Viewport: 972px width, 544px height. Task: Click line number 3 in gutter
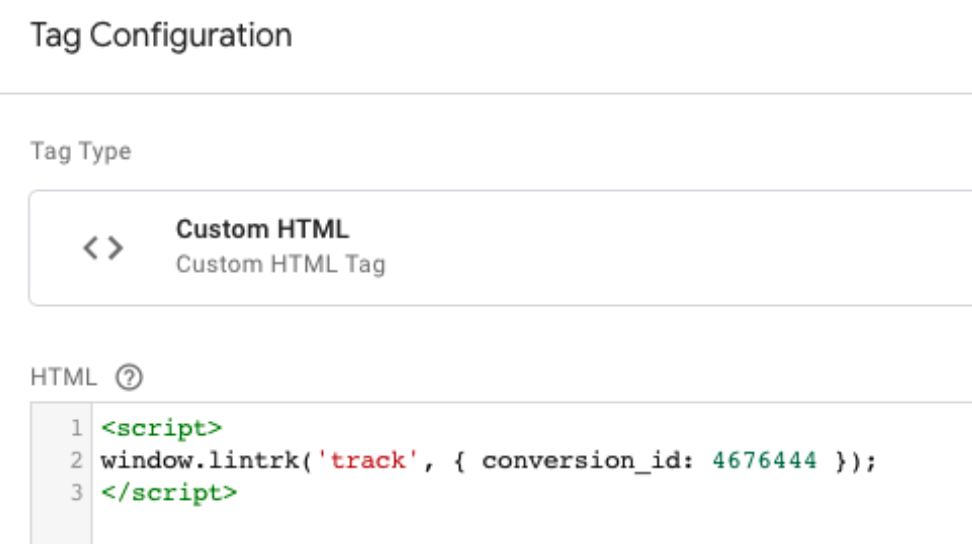click(76, 492)
